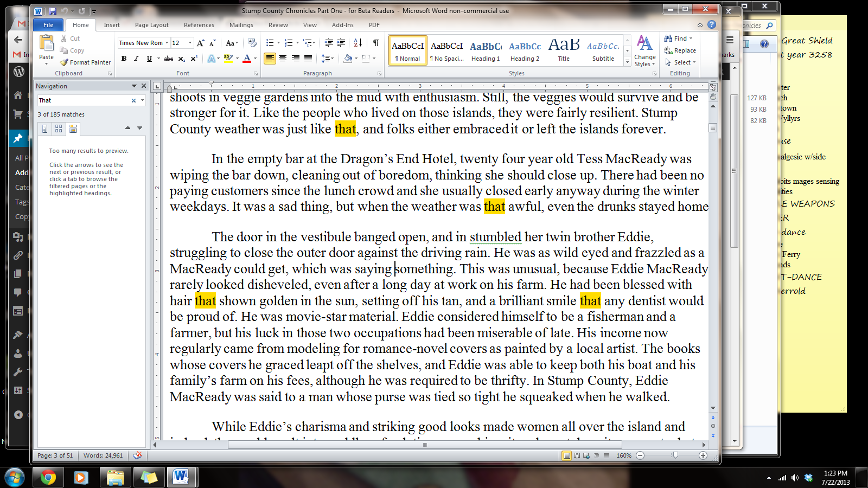
Task: Click the Replace button
Action: click(680, 50)
